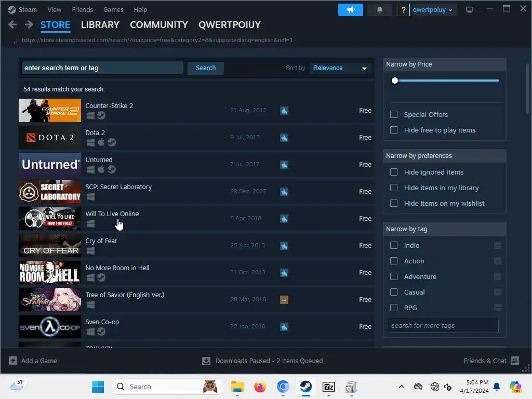Open the notifications bell in Steam
Image resolution: width=532 pixels, height=399 pixels.
click(x=380, y=10)
